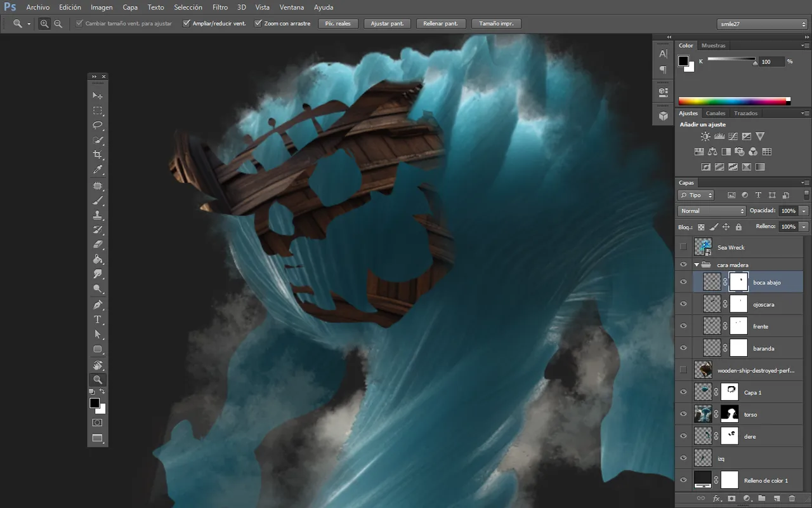Open the Filtro menu
The image size is (812, 508).
click(220, 8)
